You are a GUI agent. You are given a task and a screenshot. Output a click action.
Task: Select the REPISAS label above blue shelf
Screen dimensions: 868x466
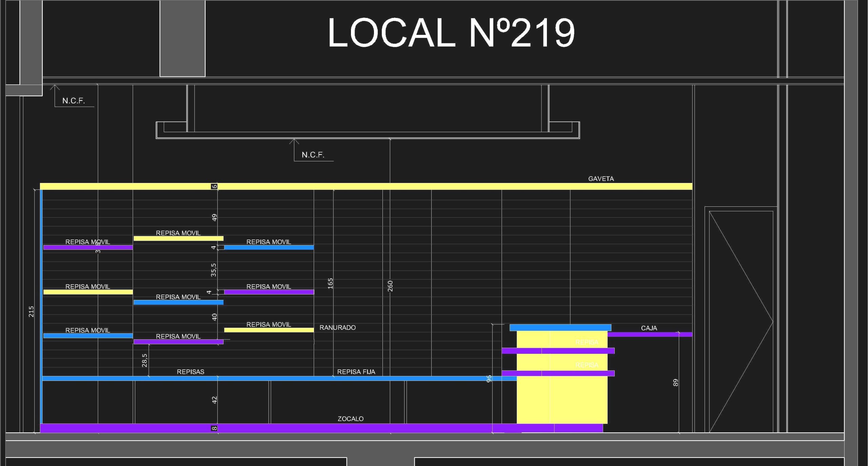click(190, 372)
